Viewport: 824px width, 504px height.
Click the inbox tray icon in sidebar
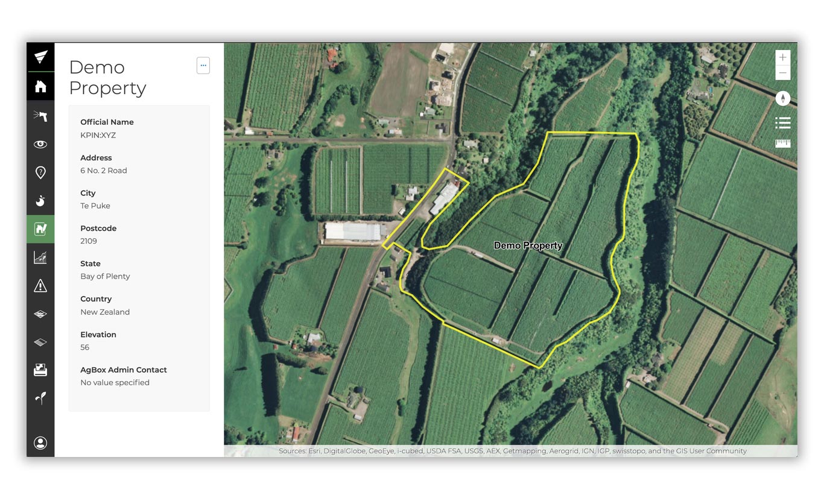40,370
